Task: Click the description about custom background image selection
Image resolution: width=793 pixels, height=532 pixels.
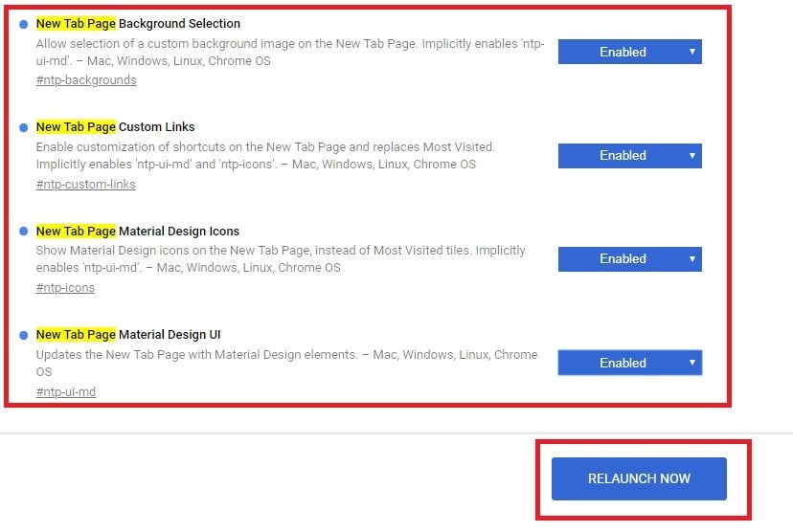Action: click(x=290, y=52)
